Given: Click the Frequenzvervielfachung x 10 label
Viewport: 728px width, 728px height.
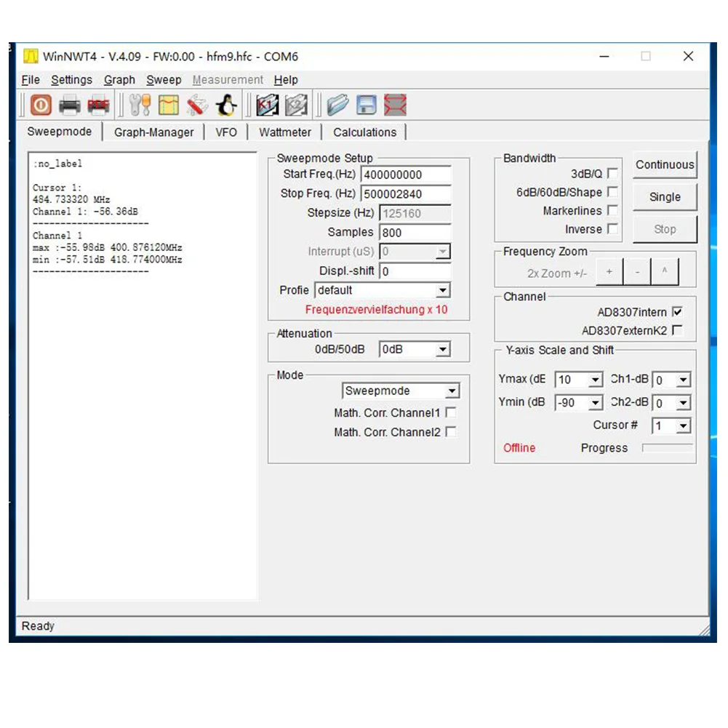Looking at the screenshot, I should [x=376, y=310].
